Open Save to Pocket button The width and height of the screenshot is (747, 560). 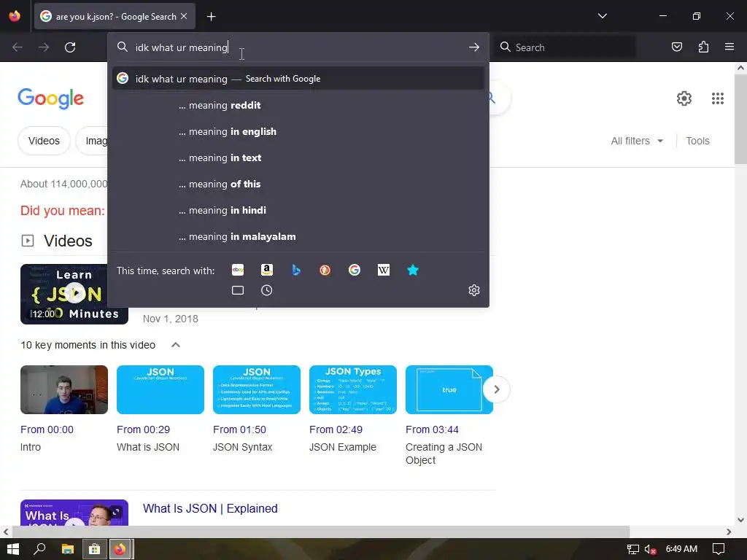[x=677, y=47]
